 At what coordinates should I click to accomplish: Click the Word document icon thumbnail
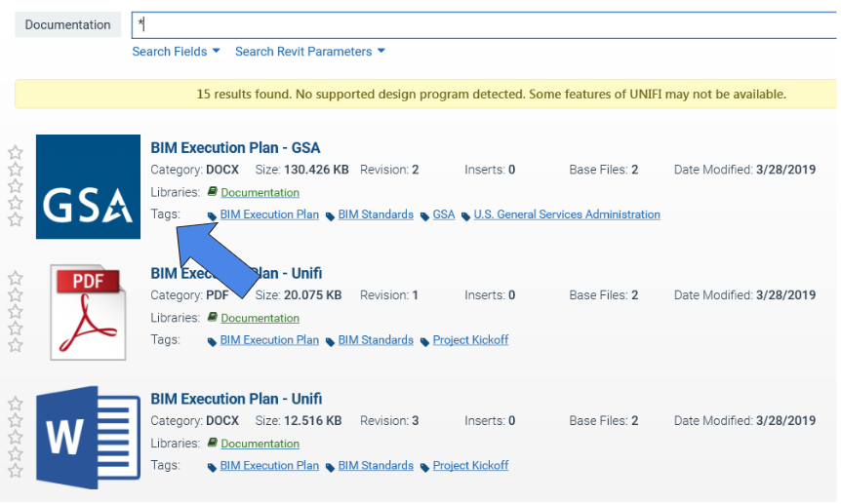tap(81, 436)
